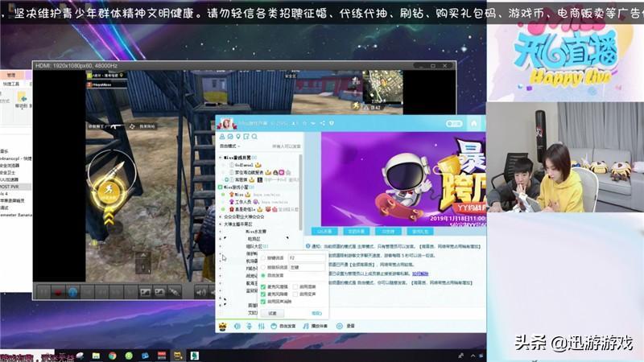Select the 按键说话 radio button

click(263, 258)
